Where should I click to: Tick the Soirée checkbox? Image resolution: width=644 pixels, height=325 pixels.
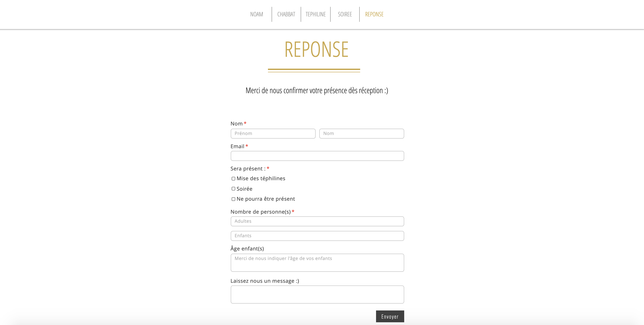click(233, 189)
